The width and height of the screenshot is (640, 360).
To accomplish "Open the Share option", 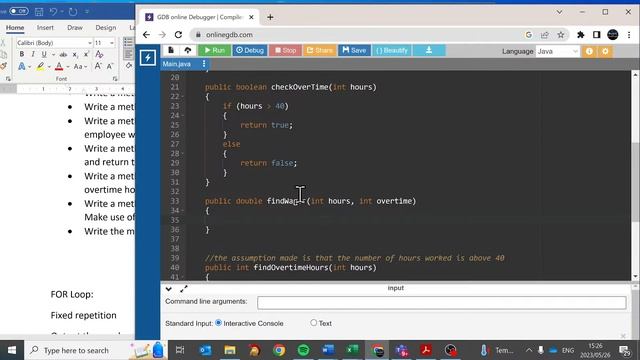I will tap(320, 50).
